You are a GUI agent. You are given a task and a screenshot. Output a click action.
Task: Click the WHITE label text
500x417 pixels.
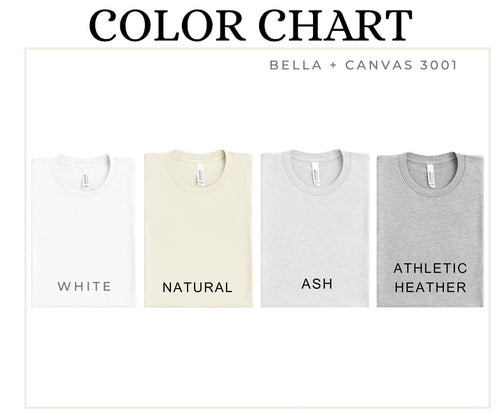[x=84, y=287]
